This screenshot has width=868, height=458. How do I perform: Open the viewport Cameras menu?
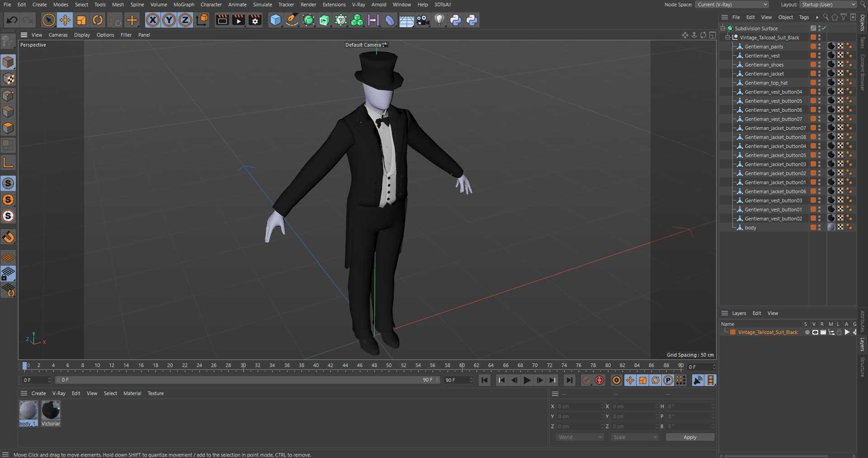point(58,35)
